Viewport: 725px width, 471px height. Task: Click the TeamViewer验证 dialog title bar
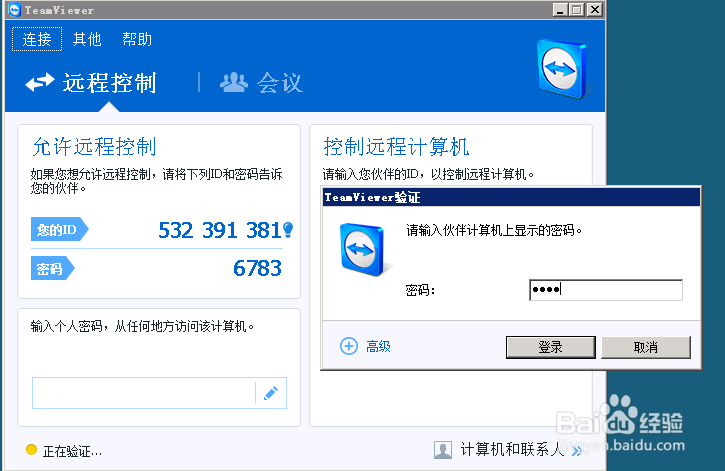click(511, 197)
